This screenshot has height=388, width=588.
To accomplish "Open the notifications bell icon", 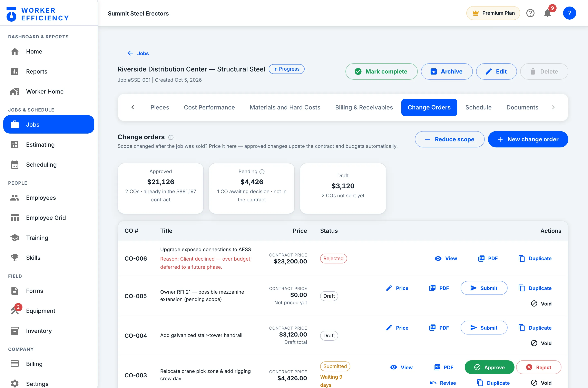I will tap(547, 13).
